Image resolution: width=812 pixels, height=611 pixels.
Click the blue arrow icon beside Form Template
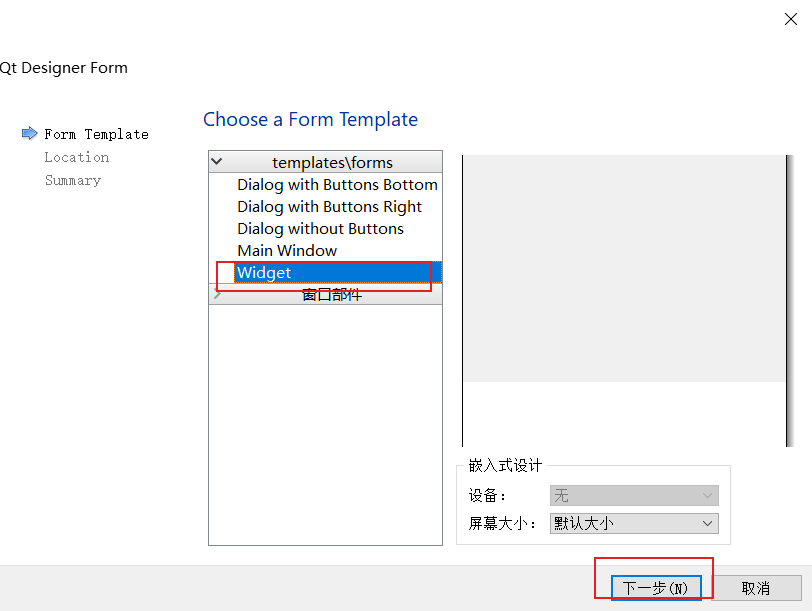pyautogui.click(x=28, y=133)
